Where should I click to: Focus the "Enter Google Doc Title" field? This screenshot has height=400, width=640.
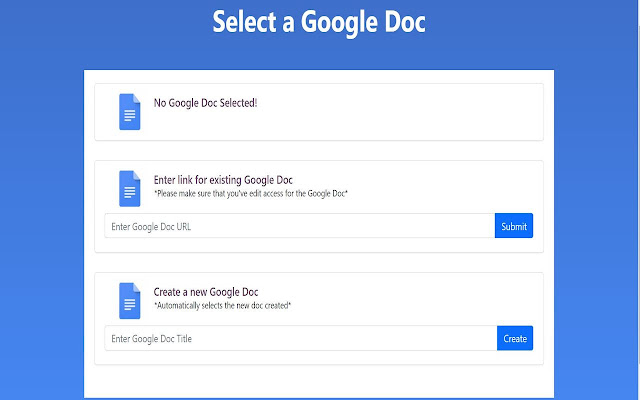point(300,339)
